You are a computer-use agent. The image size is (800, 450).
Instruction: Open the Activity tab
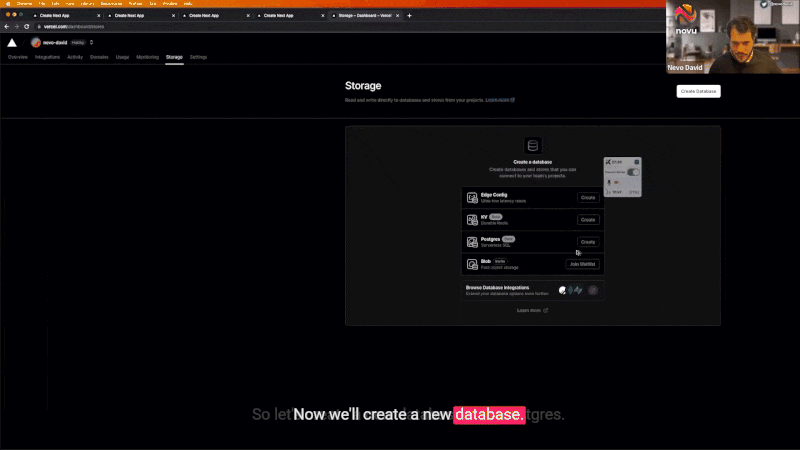[75, 57]
